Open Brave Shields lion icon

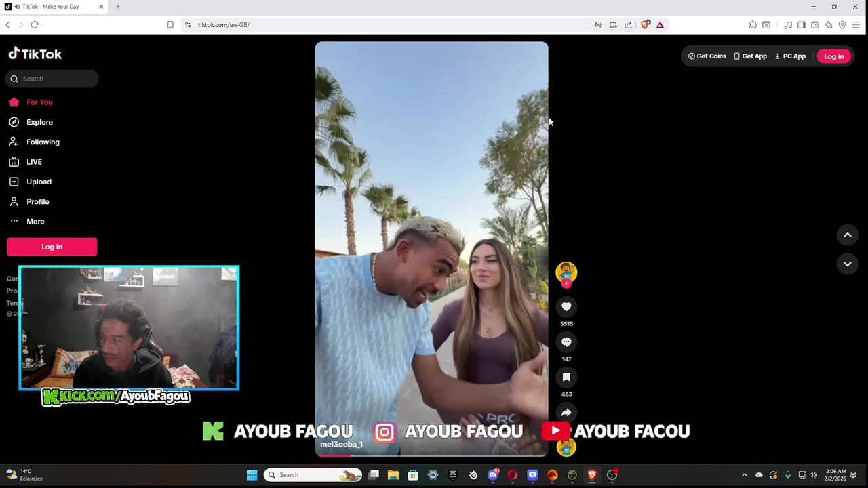pos(645,25)
